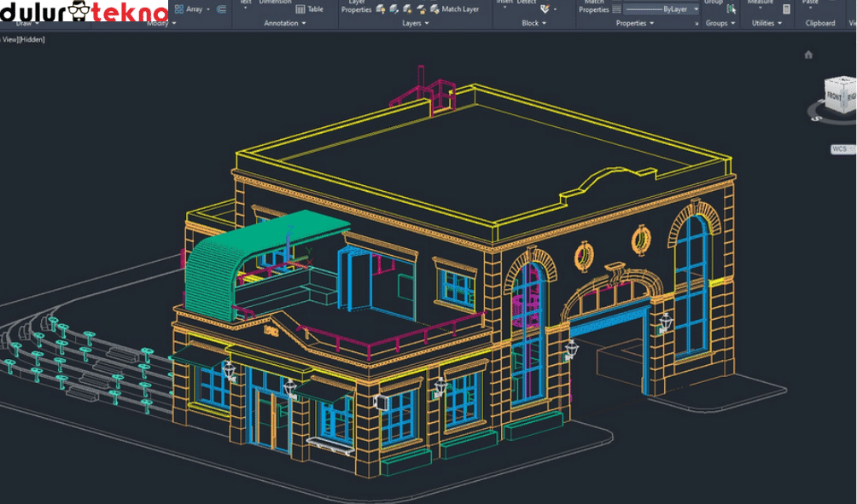Select the Array tool icon
The image size is (857, 504).
[x=179, y=9]
